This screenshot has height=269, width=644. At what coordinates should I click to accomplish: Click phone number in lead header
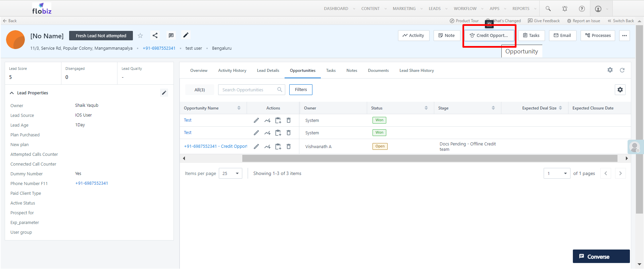coord(159,48)
